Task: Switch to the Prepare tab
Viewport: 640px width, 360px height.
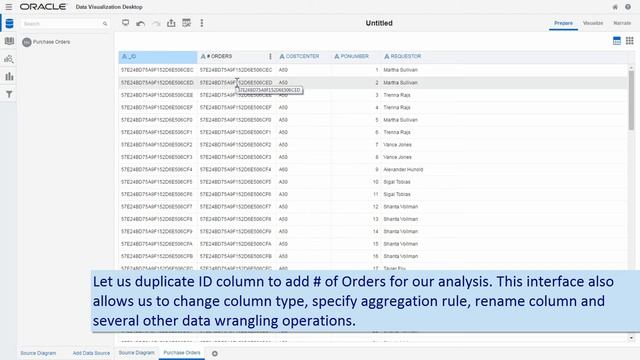Action: [563, 23]
